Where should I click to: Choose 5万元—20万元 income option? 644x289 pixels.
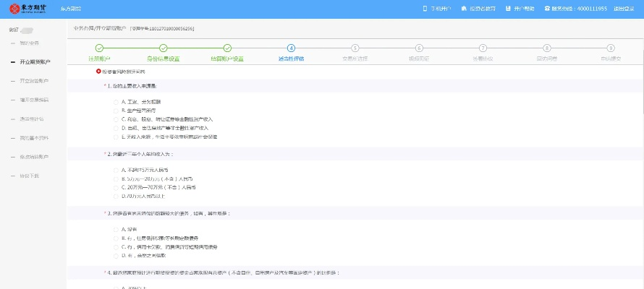(116, 178)
